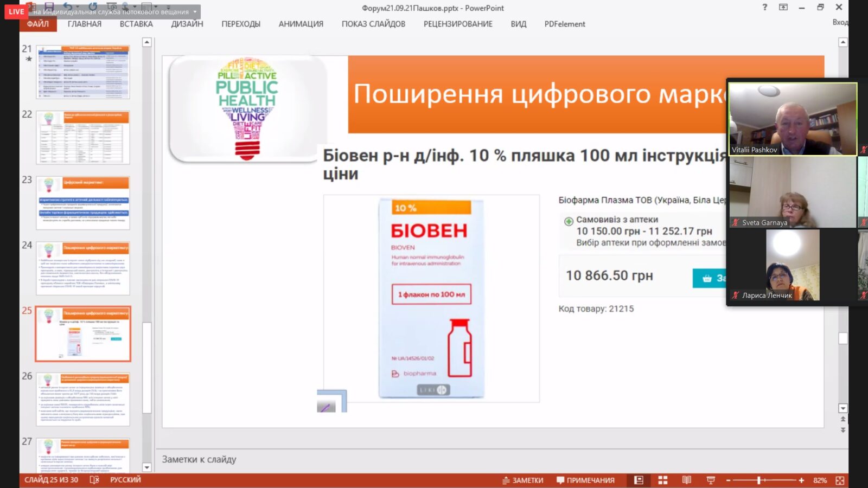Open Ribbon Display Options
Image resolution: width=868 pixels, height=488 pixels.
pyautogui.click(x=783, y=7)
